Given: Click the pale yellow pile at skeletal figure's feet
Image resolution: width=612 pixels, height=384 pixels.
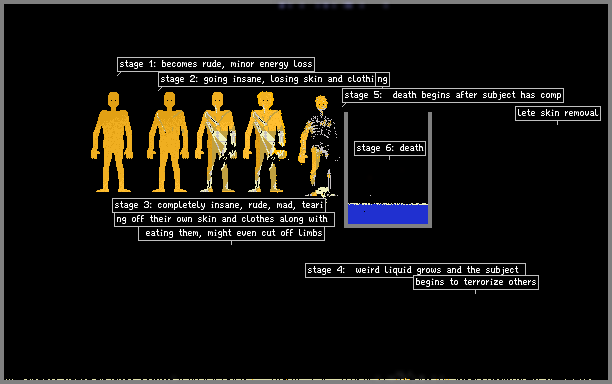Looking at the screenshot, I should (322, 192).
